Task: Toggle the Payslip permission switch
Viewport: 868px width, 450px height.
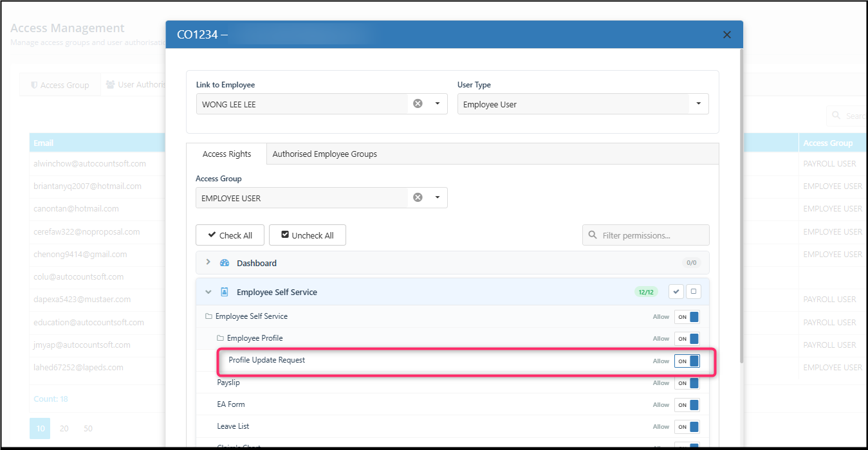Action: pos(687,383)
